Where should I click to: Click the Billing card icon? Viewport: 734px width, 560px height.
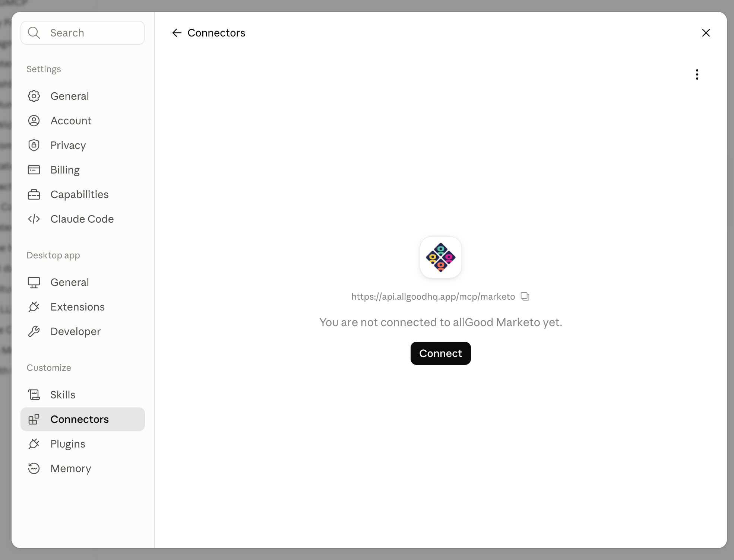pyautogui.click(x=34, y=170)
